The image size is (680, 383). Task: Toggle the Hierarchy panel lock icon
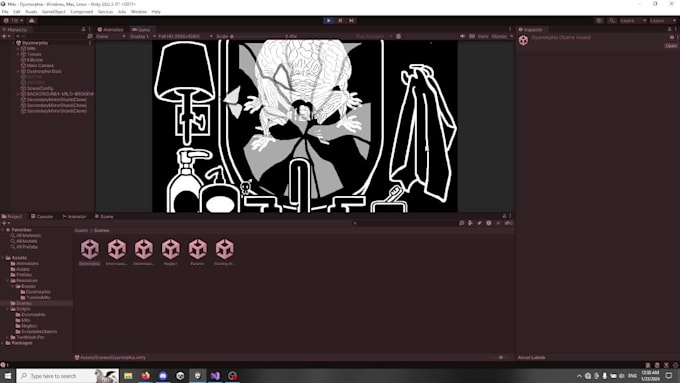click(x=84, y=29)
